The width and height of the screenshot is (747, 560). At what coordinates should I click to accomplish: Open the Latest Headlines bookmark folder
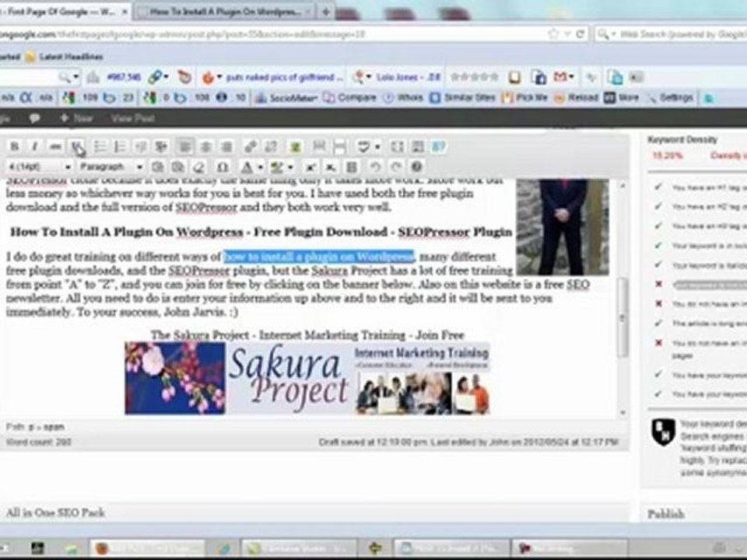[x=64, y=57]
